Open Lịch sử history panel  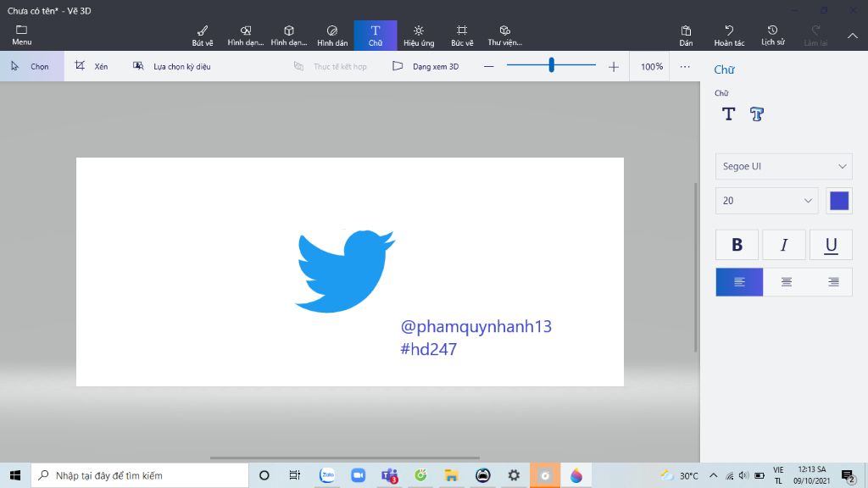tap(773, 36)
